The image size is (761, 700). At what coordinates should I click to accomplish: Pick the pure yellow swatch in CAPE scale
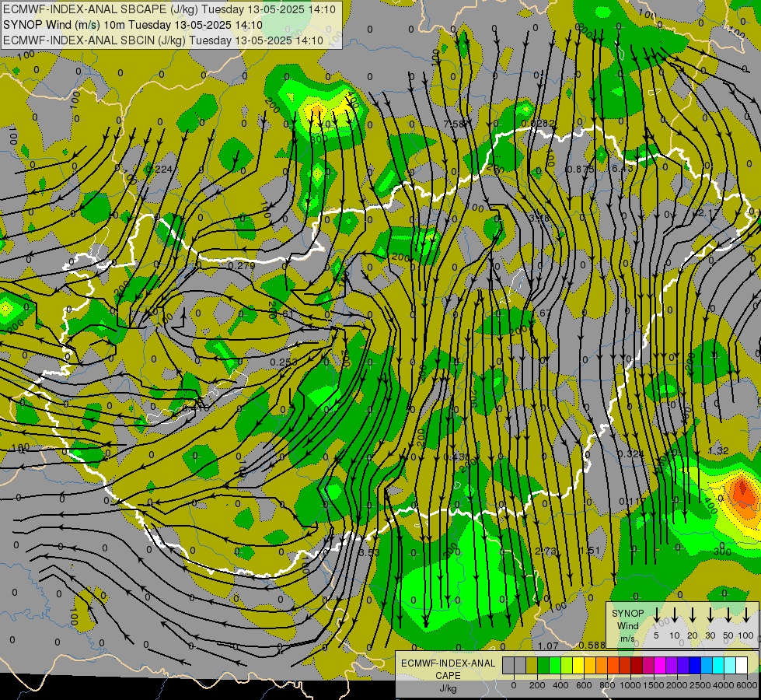click(578, 665)
